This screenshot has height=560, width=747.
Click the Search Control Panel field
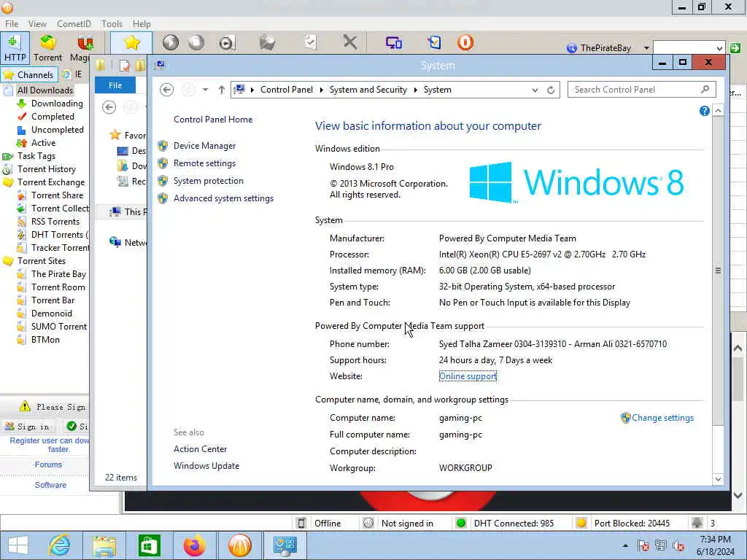click(x=641, y=90)
